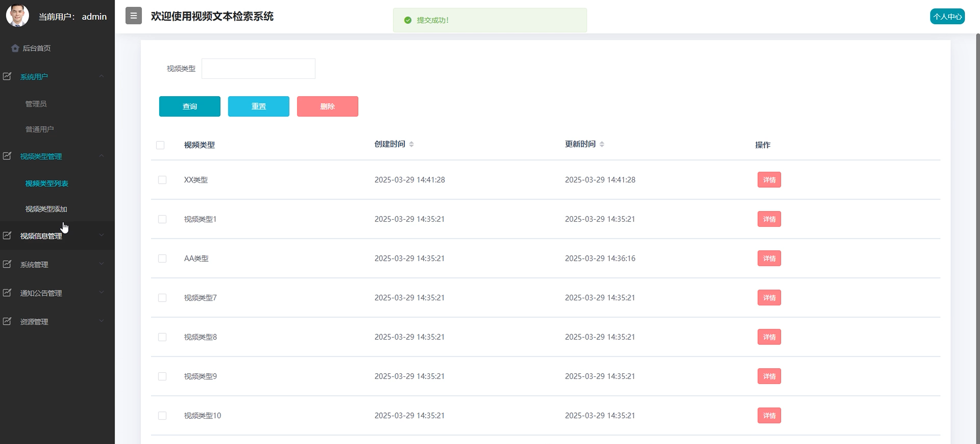Toggle the select-all header checkbox
The height and width of the screenshot is (444, 980).
tap(160, 145)
